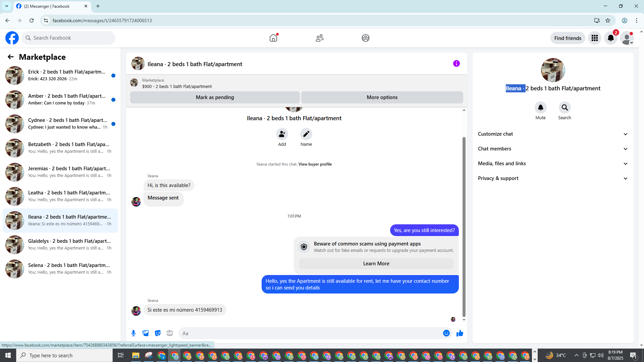644x362 pixels.
Task: Attach a photo or file
Action: [x=146, y=333]
